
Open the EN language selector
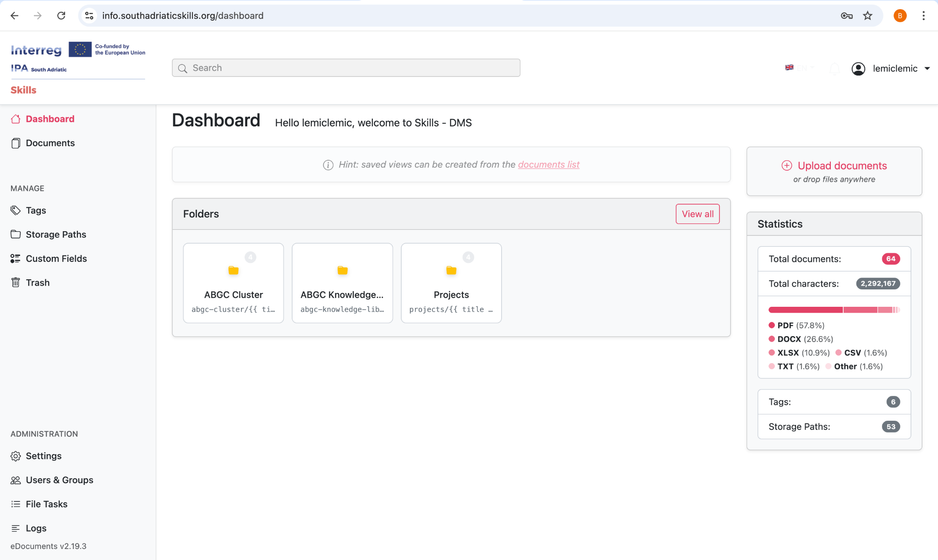[799, 68]
